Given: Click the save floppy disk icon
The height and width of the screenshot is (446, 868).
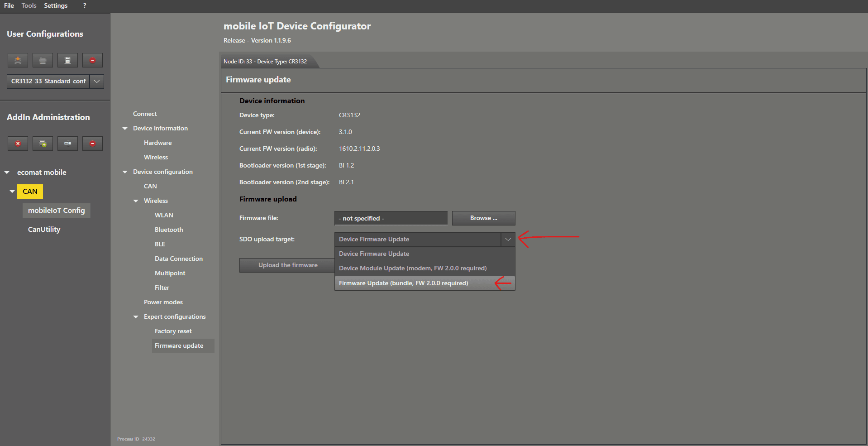Looking at the screenshot, I should pos(67,60).
